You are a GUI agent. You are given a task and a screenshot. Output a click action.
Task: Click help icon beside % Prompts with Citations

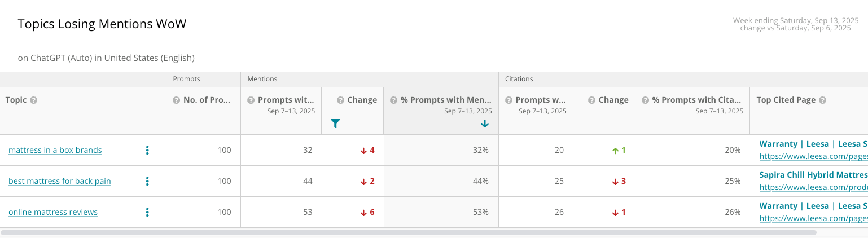(x=646, y=100)
